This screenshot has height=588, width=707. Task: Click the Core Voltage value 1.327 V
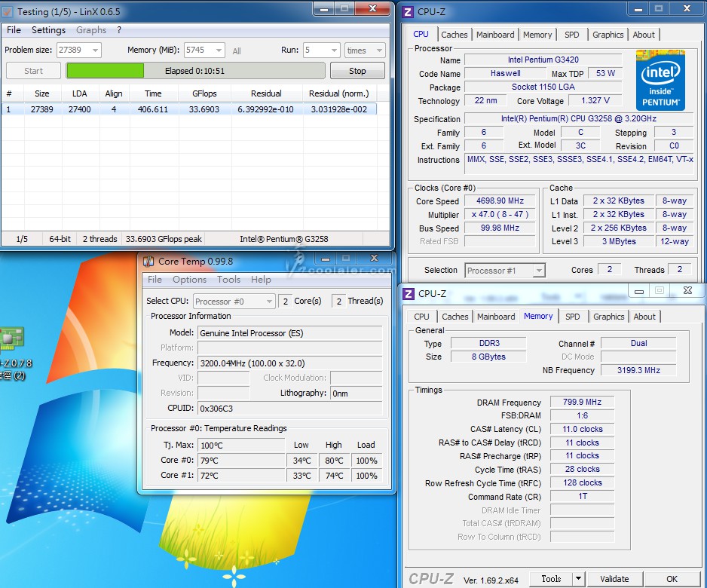point(595,100)
